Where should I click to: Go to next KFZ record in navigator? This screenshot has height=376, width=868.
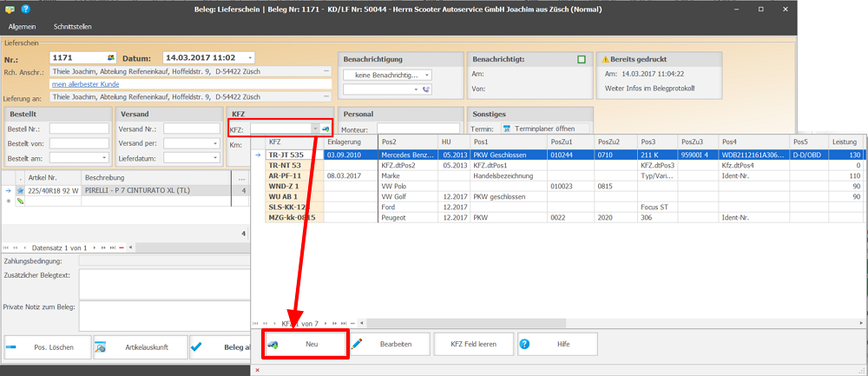coord(326,323)
